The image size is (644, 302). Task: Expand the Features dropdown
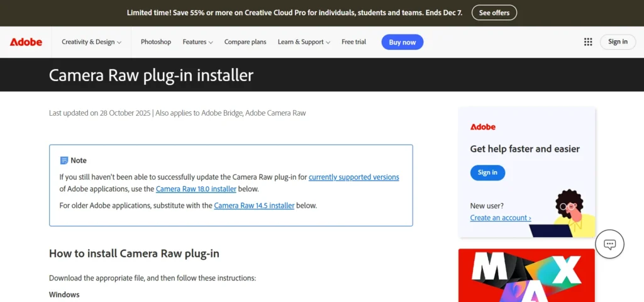coord(197,42)
